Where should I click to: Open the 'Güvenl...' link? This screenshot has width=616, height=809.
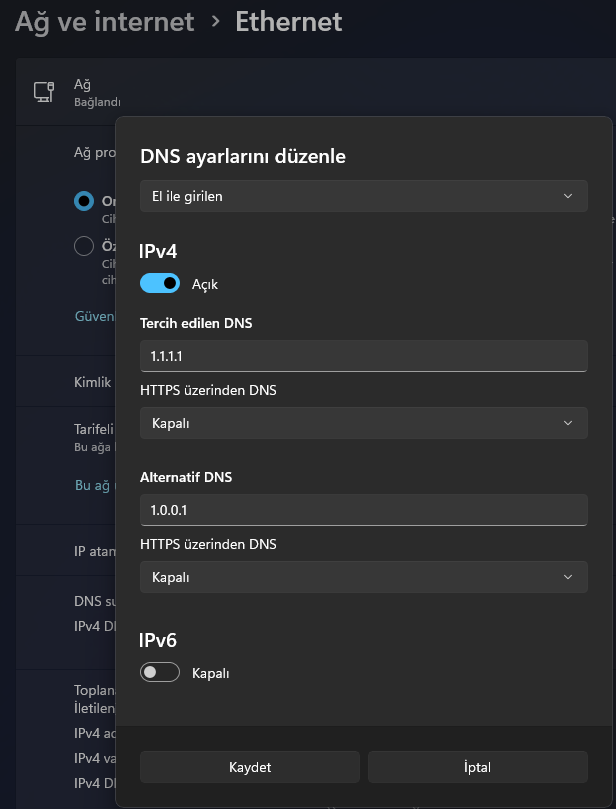pyautogui.click(x=96, y=316)
